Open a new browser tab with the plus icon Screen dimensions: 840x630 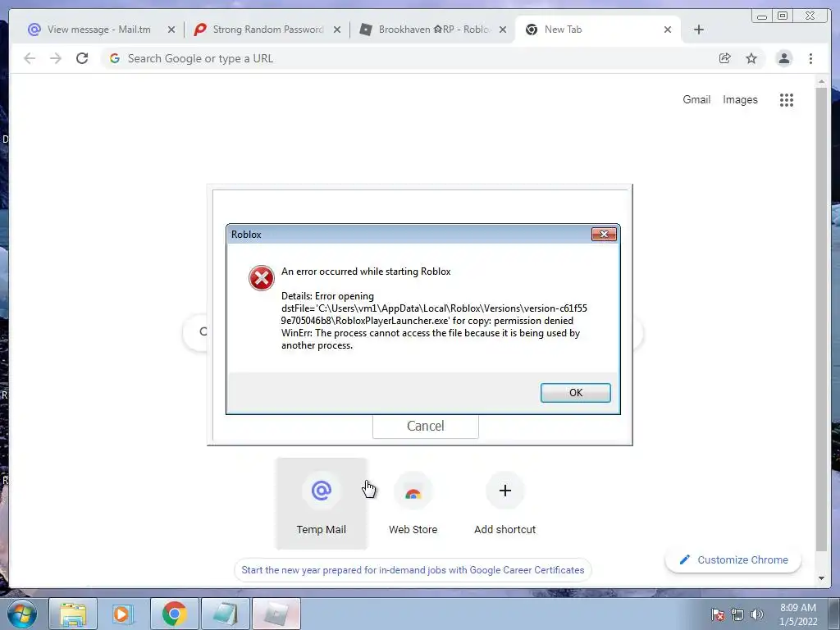[699, 30]
